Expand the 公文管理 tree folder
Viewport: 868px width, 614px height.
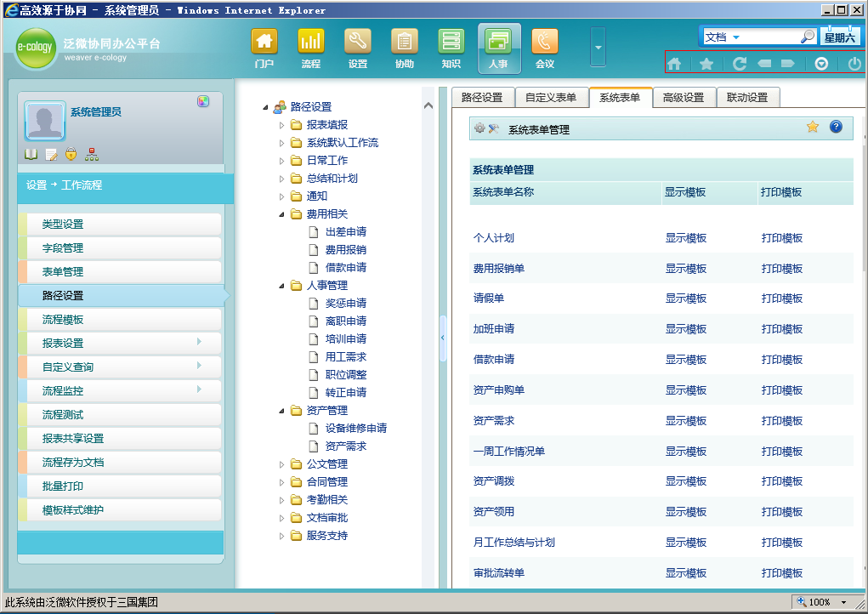pyautogui.click(x=281, y=464)
